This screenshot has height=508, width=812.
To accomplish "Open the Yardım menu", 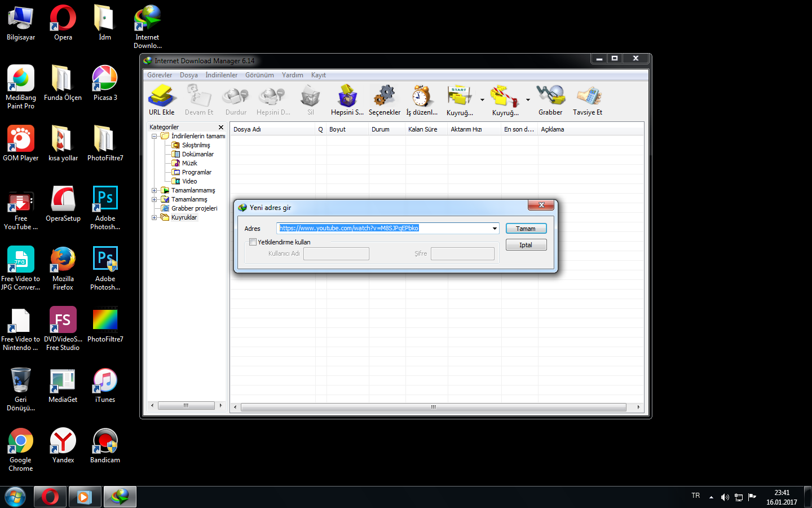I will (293, 75).
